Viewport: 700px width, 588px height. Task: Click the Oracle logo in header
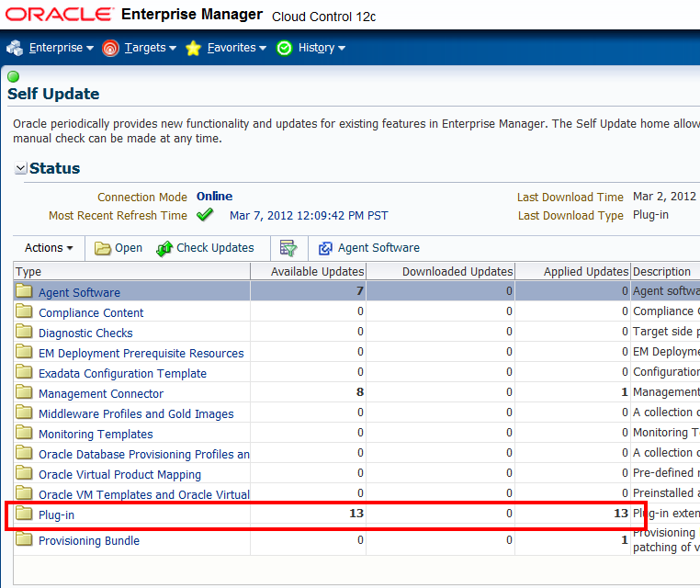click(x=60, y=15)
